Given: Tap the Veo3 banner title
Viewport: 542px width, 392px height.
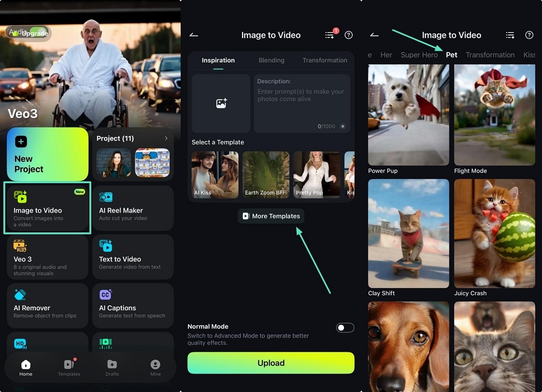Looking at the screenshot, I should (x=23, y=113).
